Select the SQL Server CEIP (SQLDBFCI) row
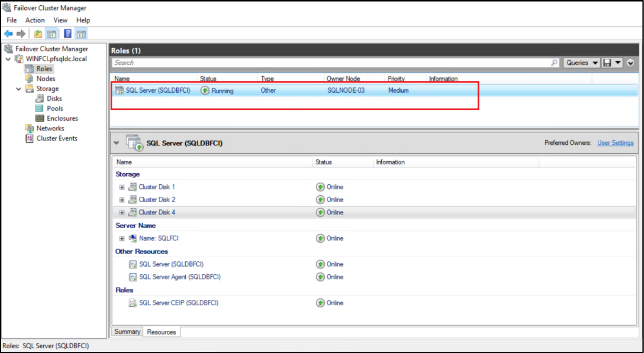This screenshot has width=644, height=353. pos(374,303)
